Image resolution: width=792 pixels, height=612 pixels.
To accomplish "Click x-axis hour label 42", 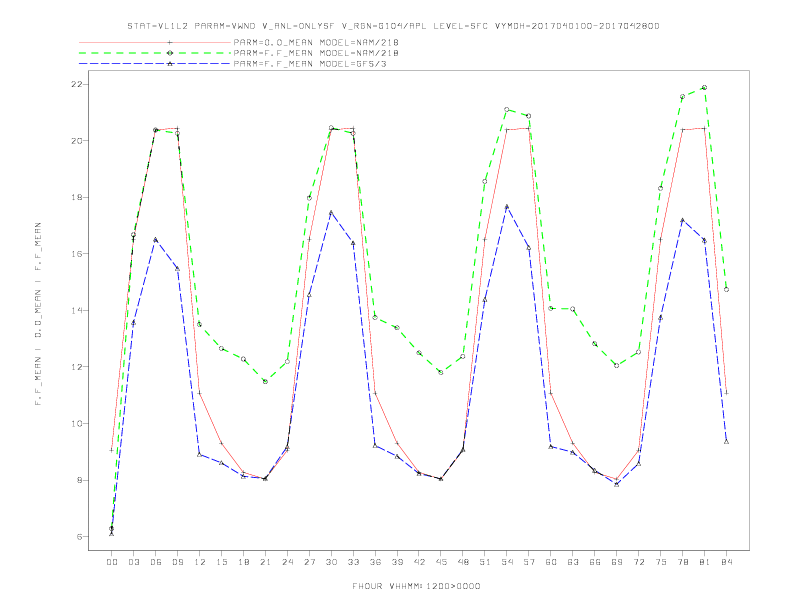I will [x=419, y=562].
